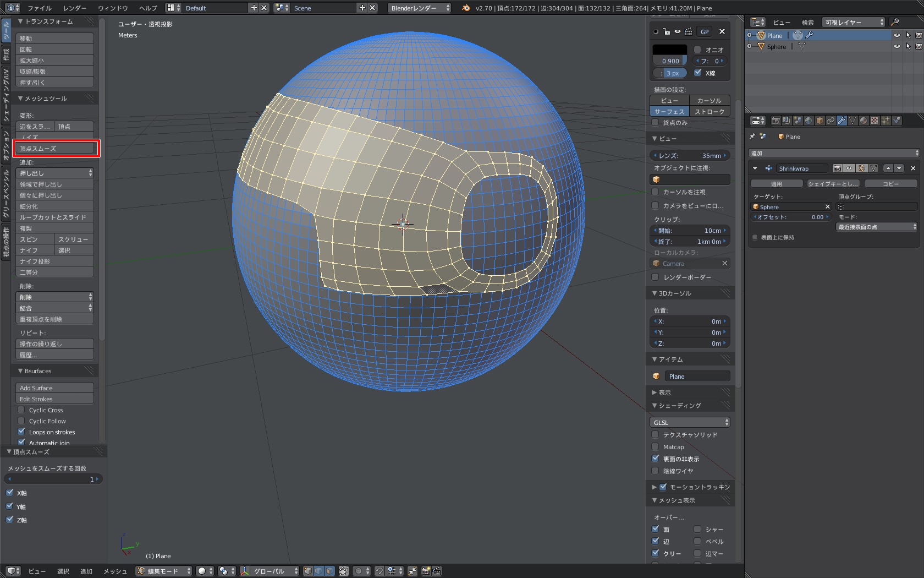Screen dimensions: 924x578
Task: Open the ファイル menu
Action: pyautogui.click(x=39, y=8)
